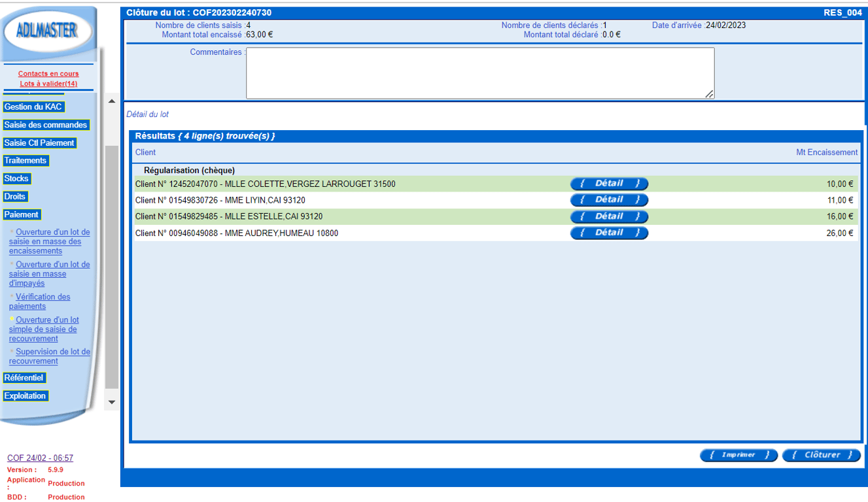The width and height of the screenshot is (868, 502).
Task: Click the sidebar scrollbar thumb
Action: coord(111,267)
